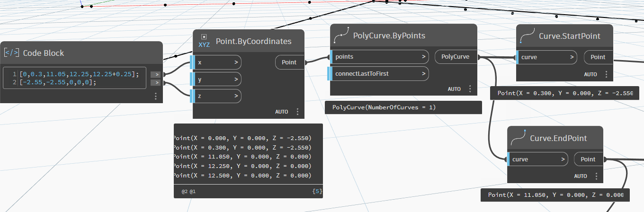Click the PolyCurve output port

(x=456, y=57)
